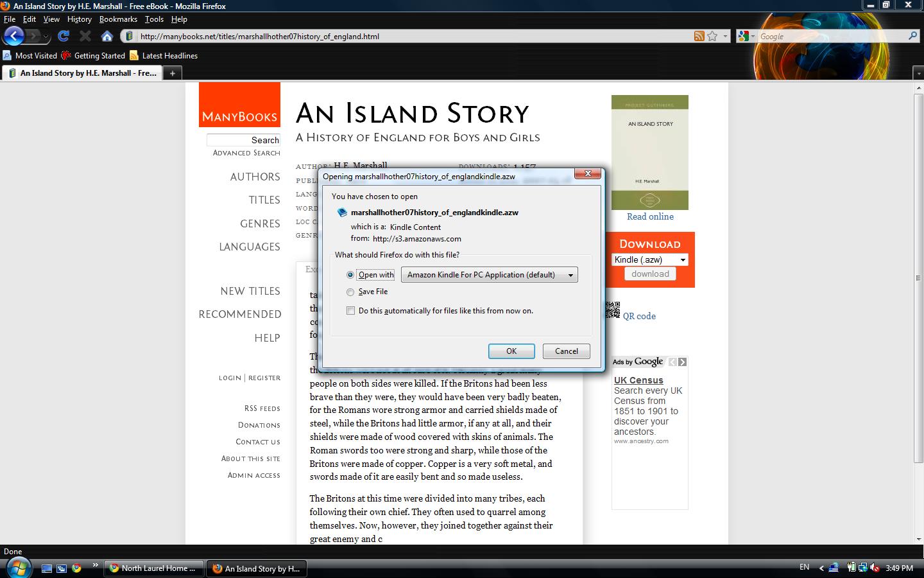Click Cancel in the download dialog
Screen dimensions: 924x578
[x=567, y=351]
